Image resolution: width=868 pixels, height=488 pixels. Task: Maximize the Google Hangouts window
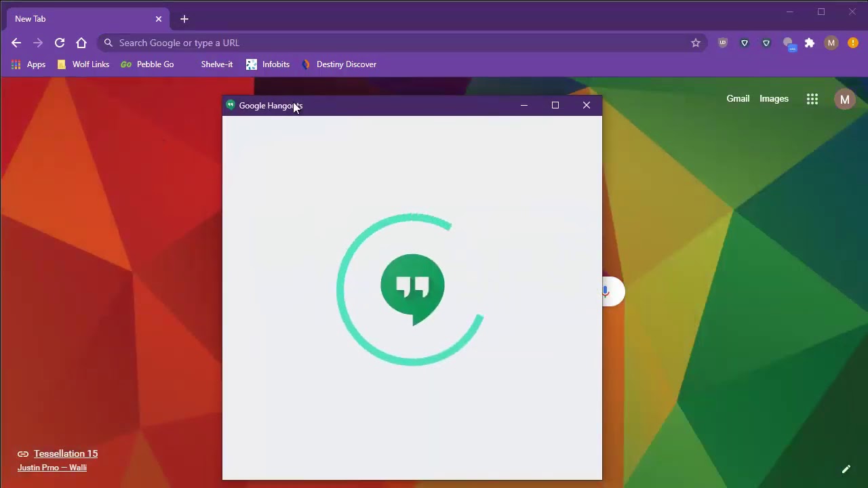[555, 105]
